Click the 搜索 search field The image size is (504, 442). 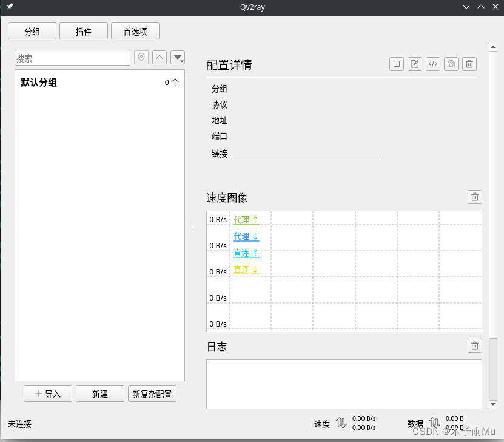[72, 58]
